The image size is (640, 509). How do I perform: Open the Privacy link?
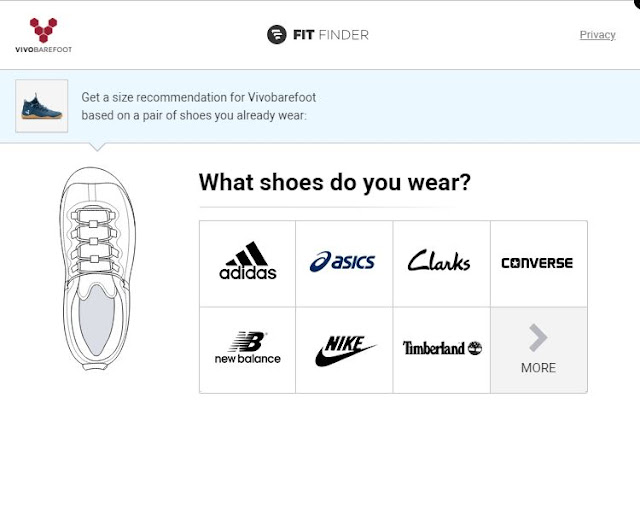tap(597, 35)
